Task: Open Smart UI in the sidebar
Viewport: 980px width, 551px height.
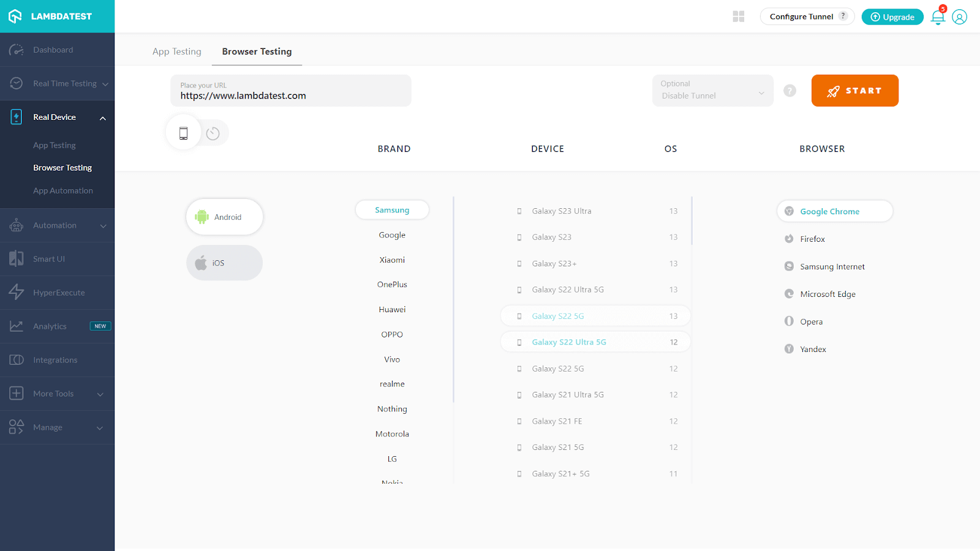Action: (49, 259)
